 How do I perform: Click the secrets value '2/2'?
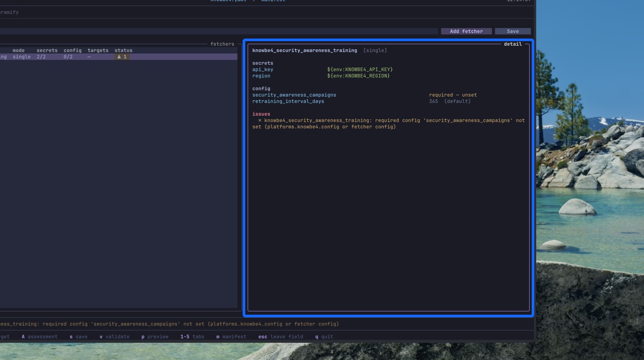[41, 57]
